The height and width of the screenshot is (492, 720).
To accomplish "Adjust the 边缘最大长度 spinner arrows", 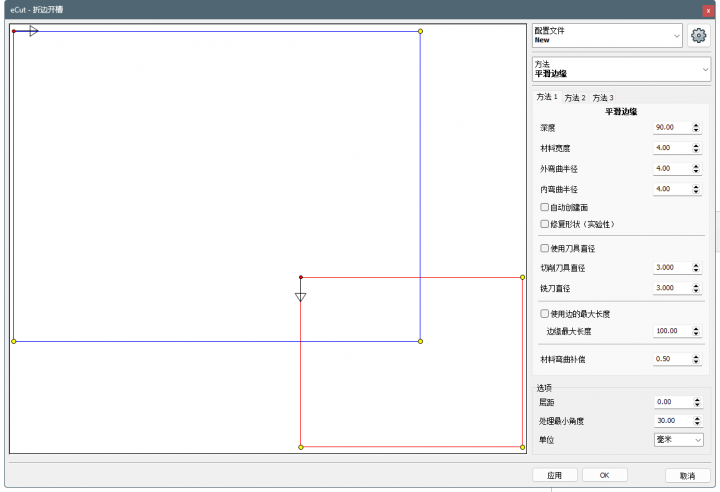I will tap(696, 331).
